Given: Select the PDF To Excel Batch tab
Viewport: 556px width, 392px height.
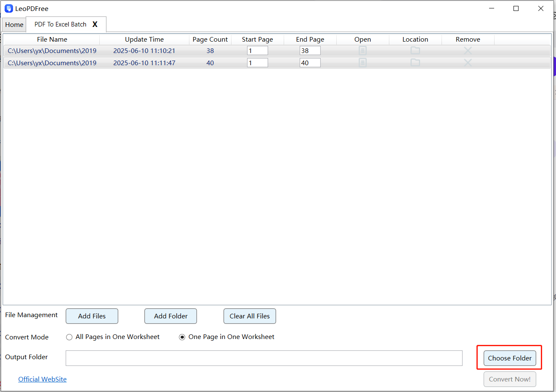Looking at the screenshot, I should click(x=61, y=24).
